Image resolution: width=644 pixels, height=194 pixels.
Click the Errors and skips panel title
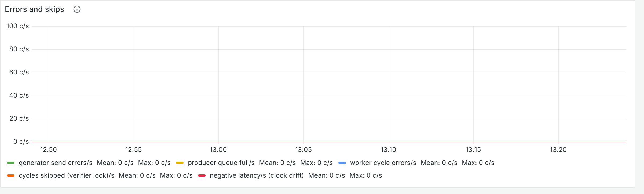34,9
